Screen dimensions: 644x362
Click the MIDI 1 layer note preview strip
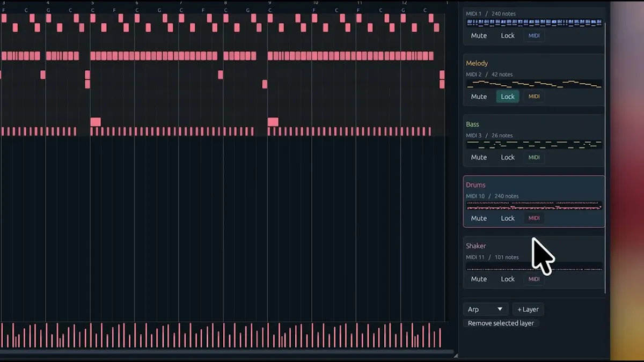[x=534, y=23]
